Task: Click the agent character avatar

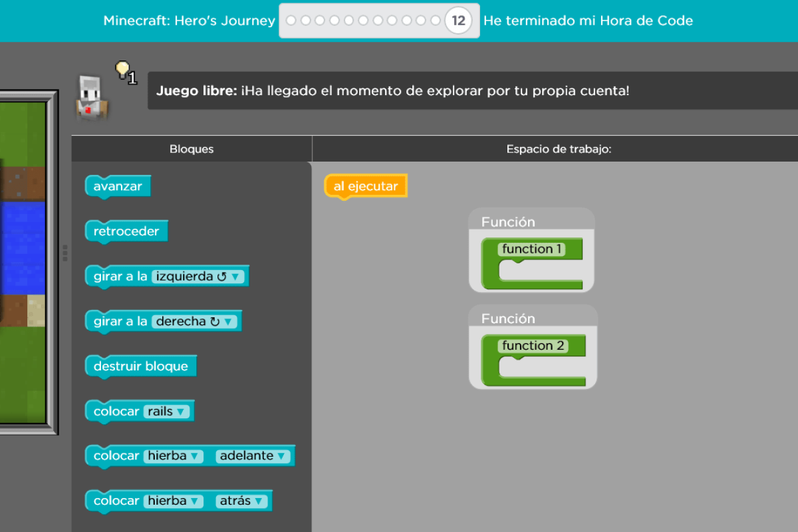Action: click(90, 98)
